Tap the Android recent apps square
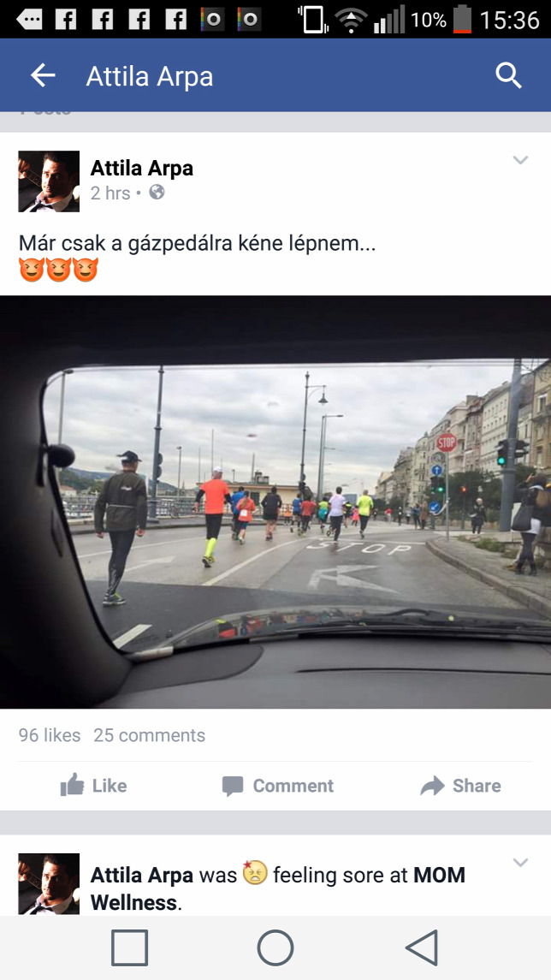Image resolution: width=551 pixels, height=980 pixels. pyautogui.click(x=130, y=947)
